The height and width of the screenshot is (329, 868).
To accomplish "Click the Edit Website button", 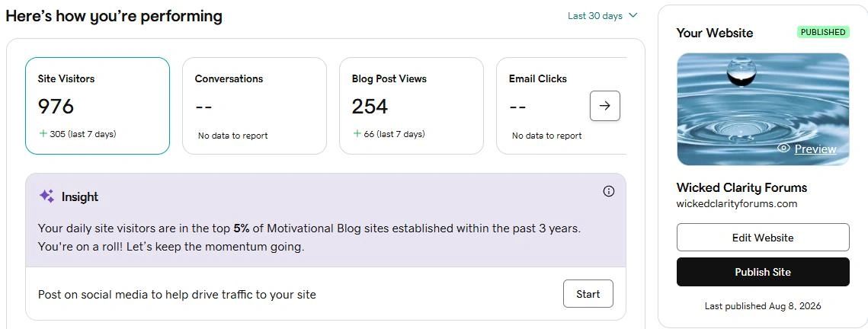I will click(x=763, y=238).
